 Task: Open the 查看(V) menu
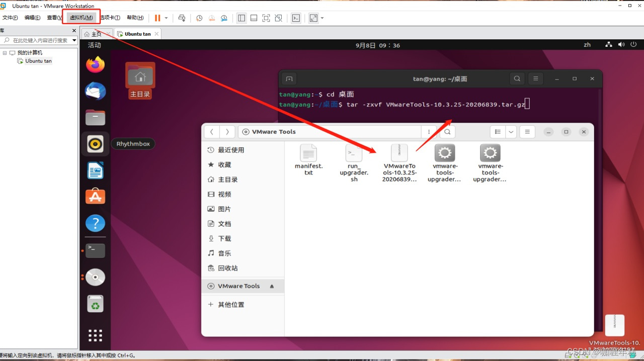click(x=54, y=18)
